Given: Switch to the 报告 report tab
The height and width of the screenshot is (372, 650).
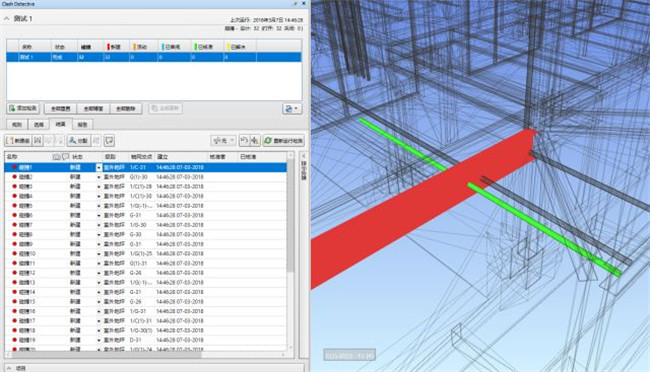Looking at the screenshot, I should (82, 124).
